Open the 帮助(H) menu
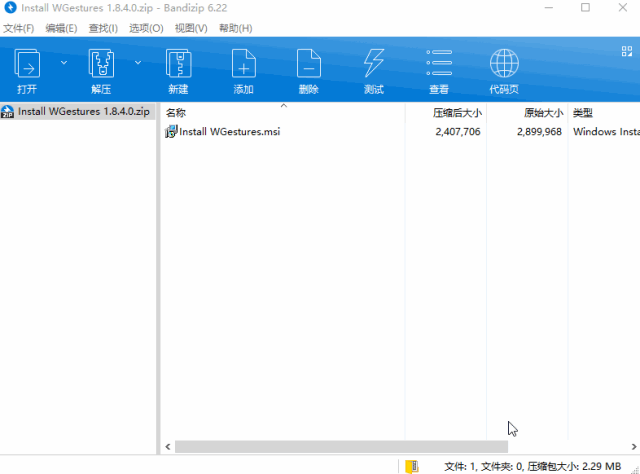The image size is (640, 474). [236, 28]
